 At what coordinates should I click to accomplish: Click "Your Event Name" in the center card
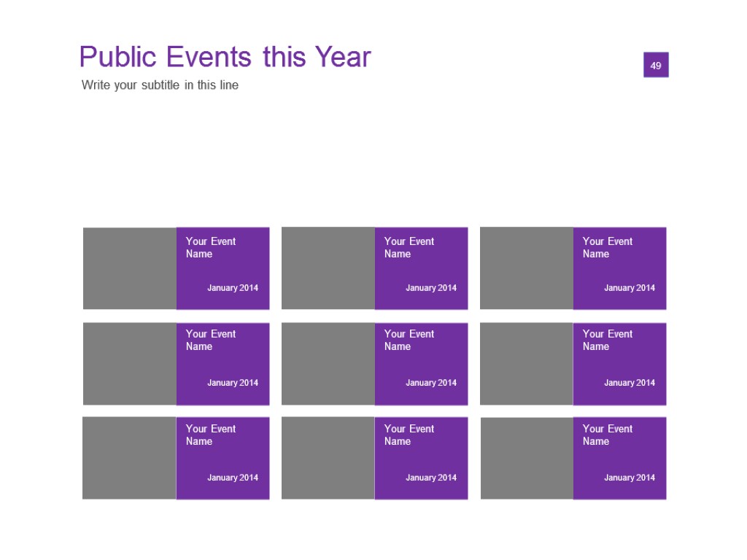coord(409,341)
